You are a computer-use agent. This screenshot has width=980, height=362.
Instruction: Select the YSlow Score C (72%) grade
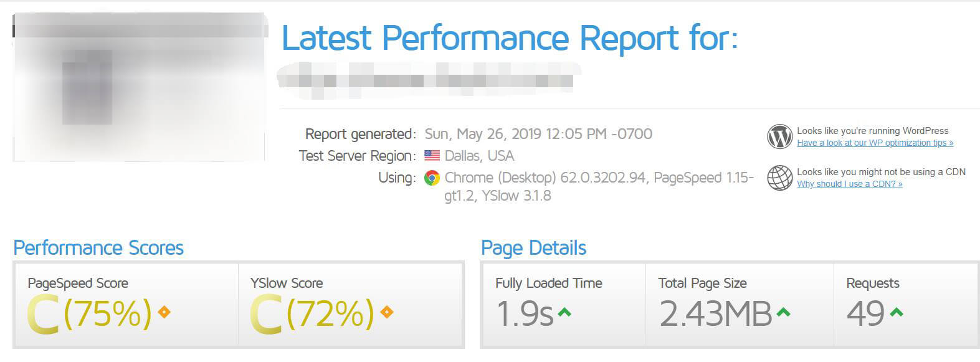pos(312,313)
